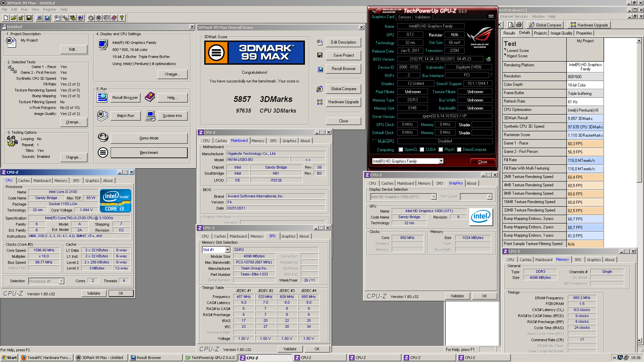Switch to Validation tab in GPU-Z
The width and height of the screenshot is (644, 362).
(422, 17)
